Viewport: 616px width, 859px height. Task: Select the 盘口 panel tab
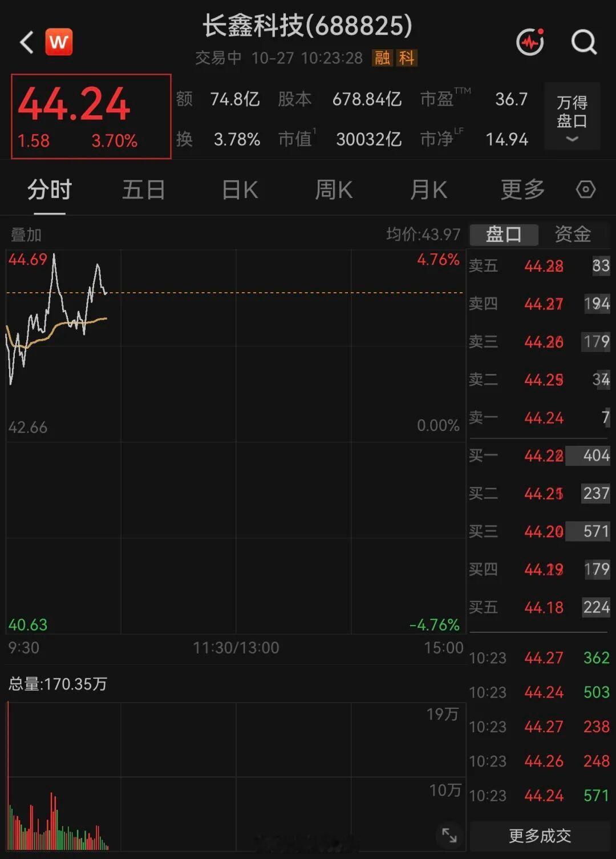click(x=504, y=235)
